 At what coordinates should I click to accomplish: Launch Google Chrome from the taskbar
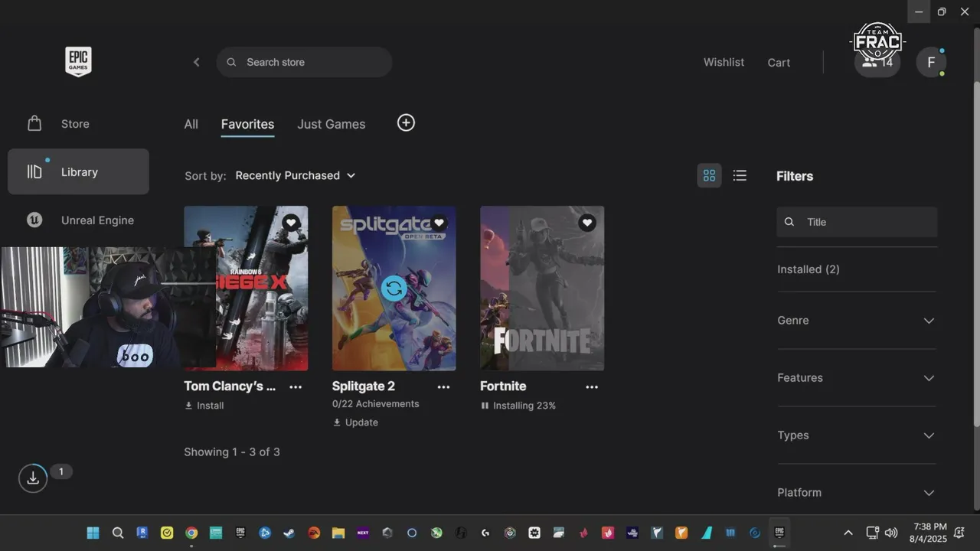click(x=191, y=533)
